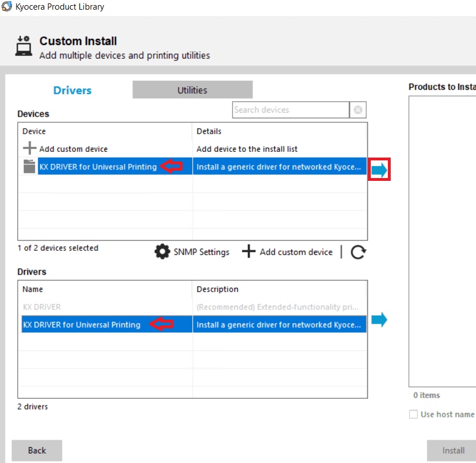The width and height of the screenshot is (476, 463).
Task: Click the printer icon of KX DRIVER for Universal Printing device
Action: coord(30,167)
